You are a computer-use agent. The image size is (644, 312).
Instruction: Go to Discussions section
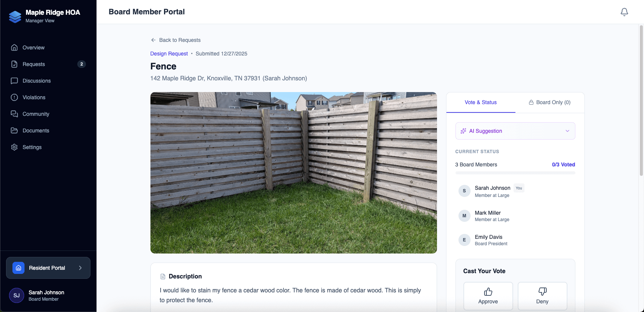[x=48, y=81]
